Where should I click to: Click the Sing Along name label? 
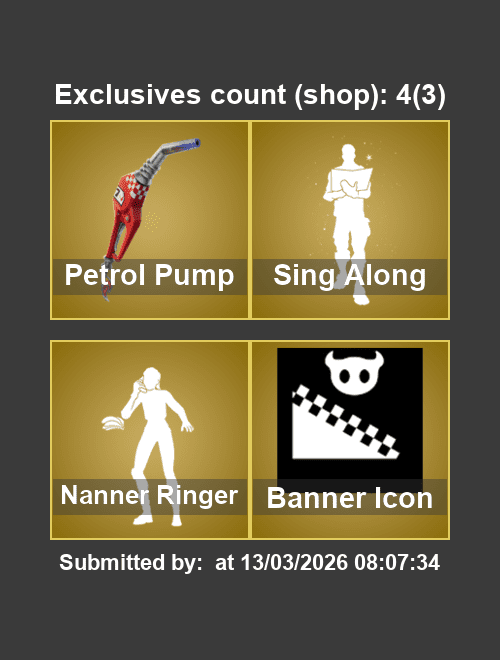point(350,275)
